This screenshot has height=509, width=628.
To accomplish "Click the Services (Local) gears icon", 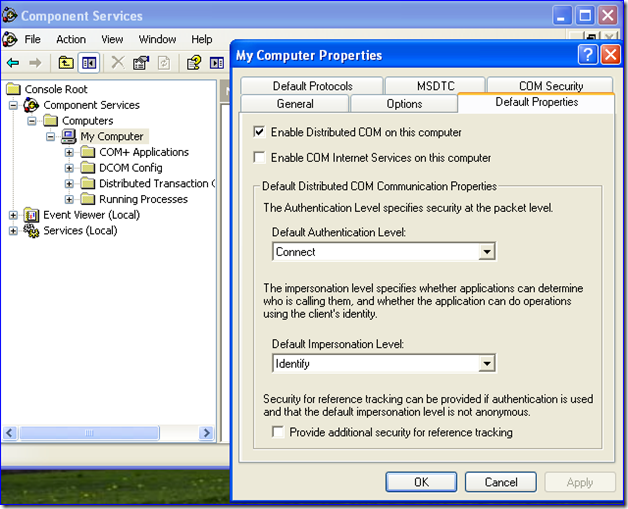I will 31,231.
